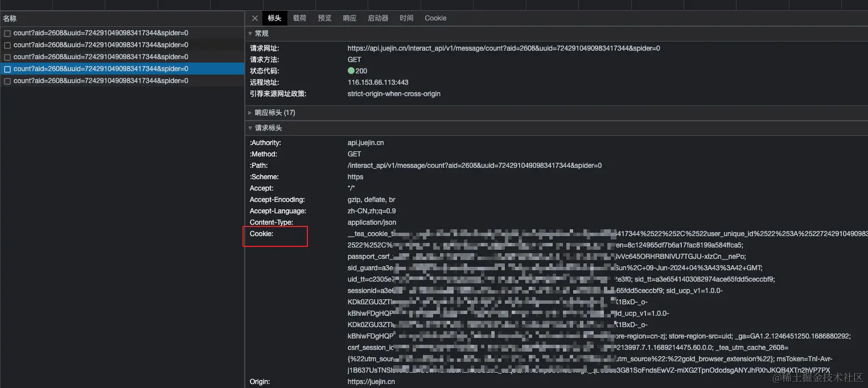Click the file icon of the first request
The image size is (868, 388).
(x=7, y=33)
